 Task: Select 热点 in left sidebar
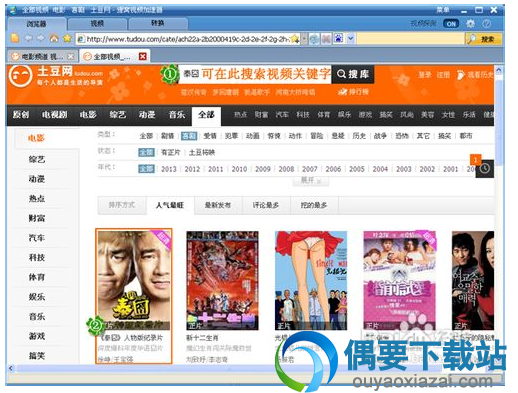pyautogui.click(x=37, y=198)
